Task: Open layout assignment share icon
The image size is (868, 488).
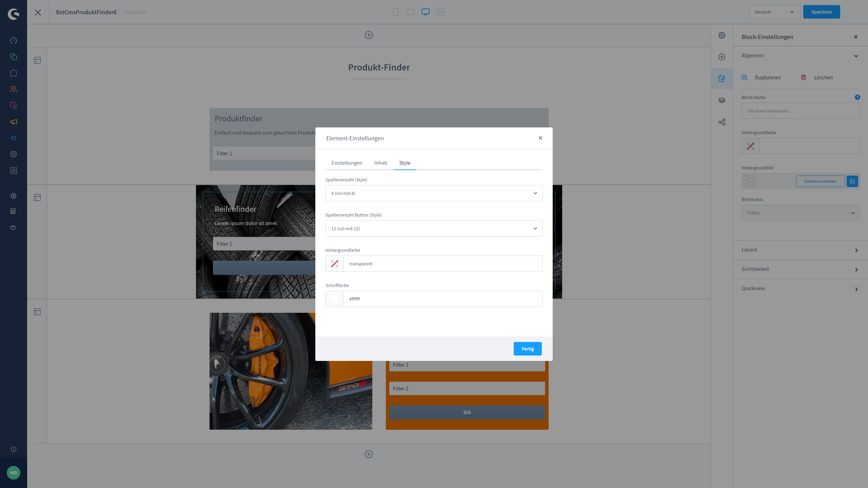Action: [x=722, y=122]
